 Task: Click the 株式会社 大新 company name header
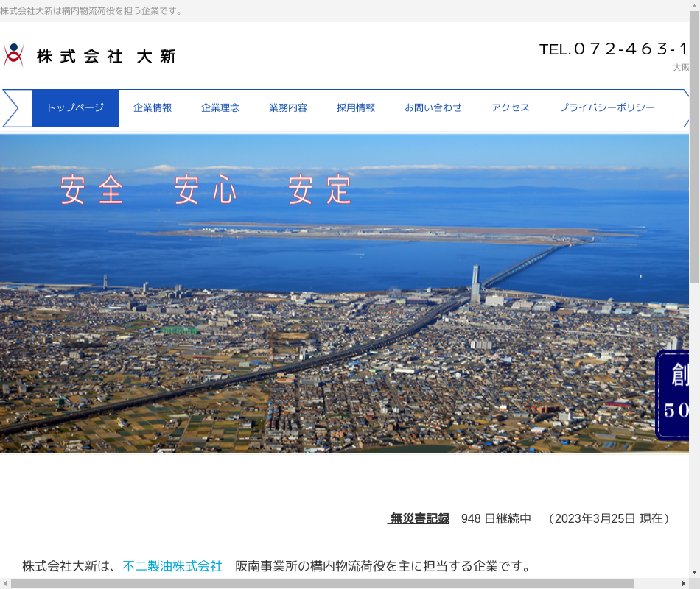106,57
